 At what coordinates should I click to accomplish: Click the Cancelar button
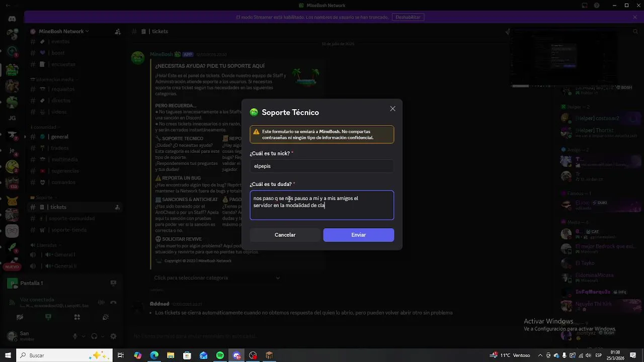(285, 235)
